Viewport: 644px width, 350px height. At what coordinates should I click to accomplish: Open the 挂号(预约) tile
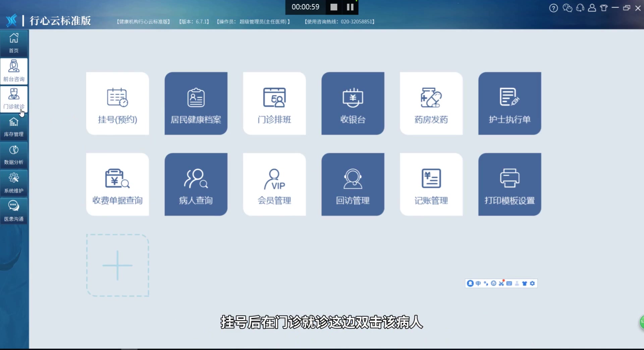[117, 103]
